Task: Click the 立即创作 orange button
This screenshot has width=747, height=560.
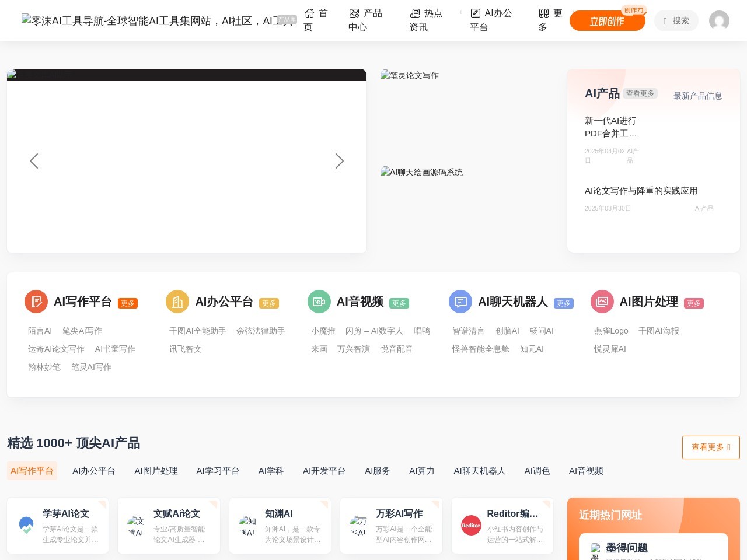Action: coord(607,21)
